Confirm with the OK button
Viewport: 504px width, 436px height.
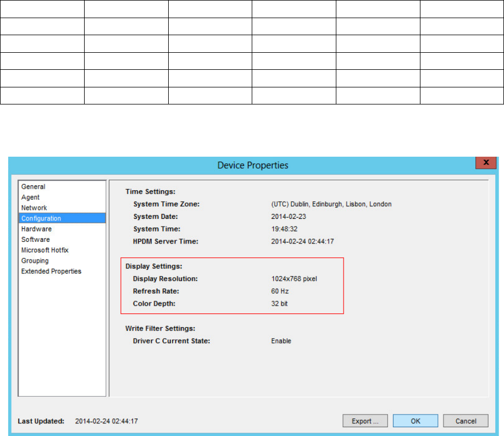coord(416,421)
